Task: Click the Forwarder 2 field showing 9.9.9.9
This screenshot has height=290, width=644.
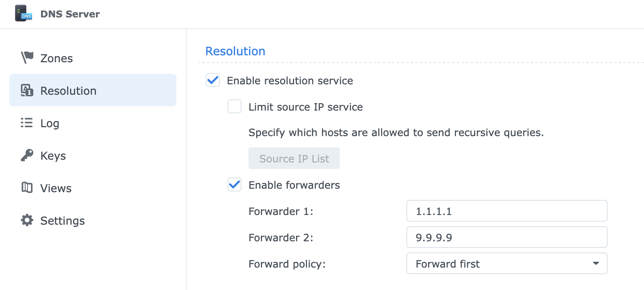Action: (x=507, y=237)
